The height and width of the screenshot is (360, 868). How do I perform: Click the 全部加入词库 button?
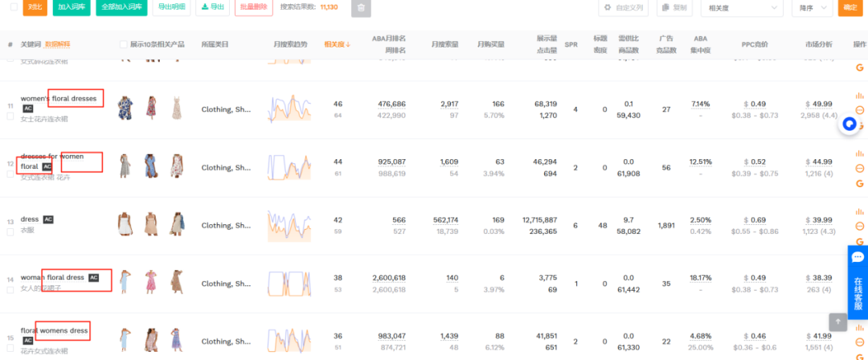tap(121, 7)
